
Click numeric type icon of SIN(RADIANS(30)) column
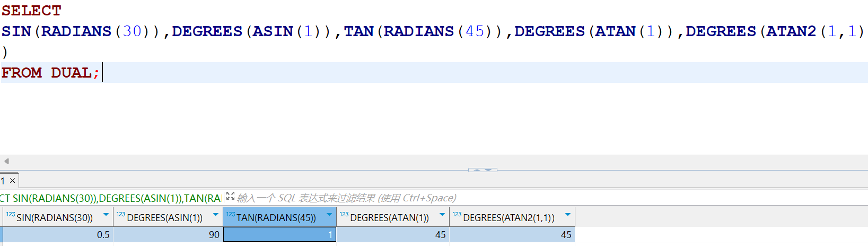click(x=11, y=215)
